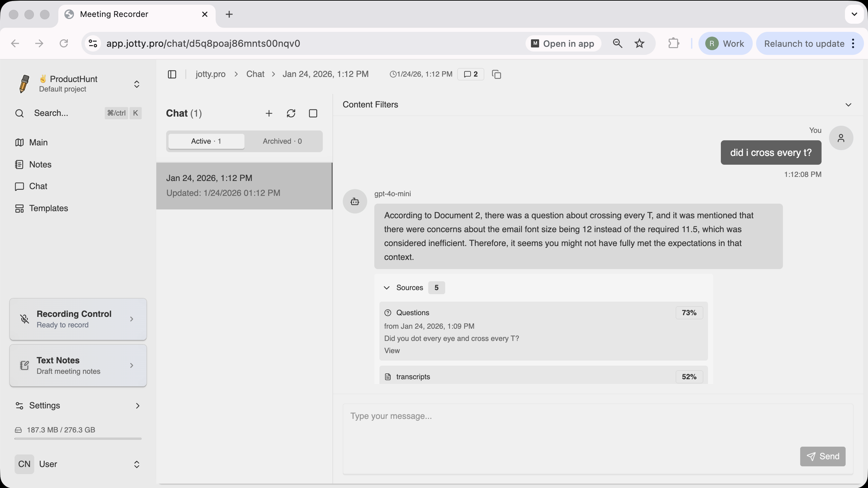
Task: Send the chat message
Action: (x=822, y=456)
